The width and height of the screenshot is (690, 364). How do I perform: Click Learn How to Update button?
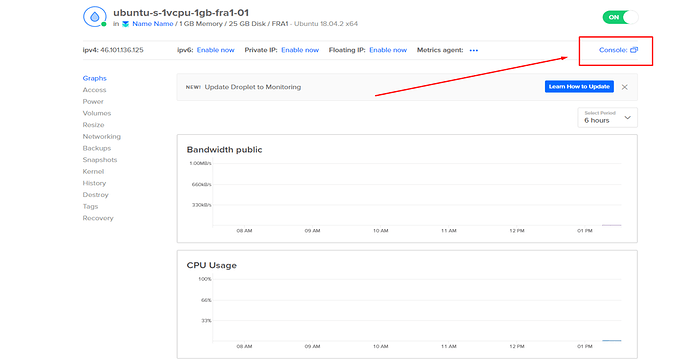tap(579, 87)
